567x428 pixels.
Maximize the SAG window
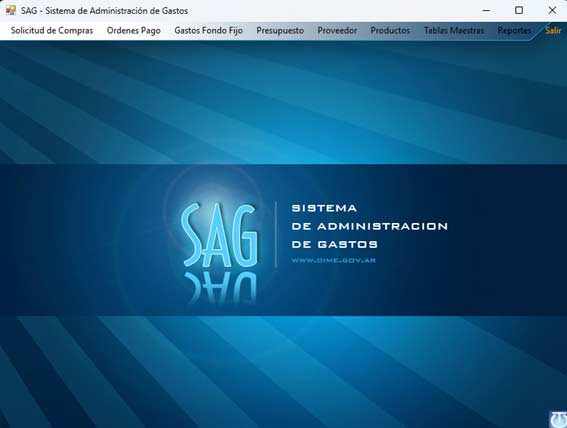519,10
